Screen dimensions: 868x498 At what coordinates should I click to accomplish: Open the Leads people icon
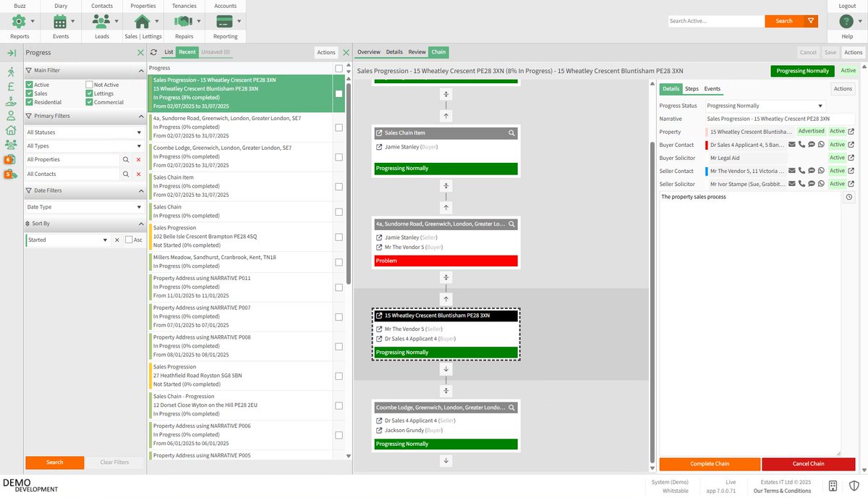pyautogui.click(x=102, y=21)
